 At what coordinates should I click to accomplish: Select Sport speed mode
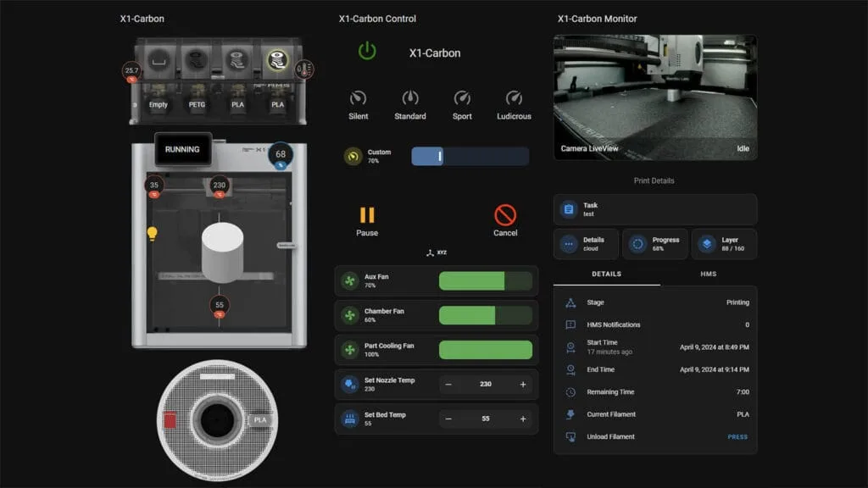point(462,98)
